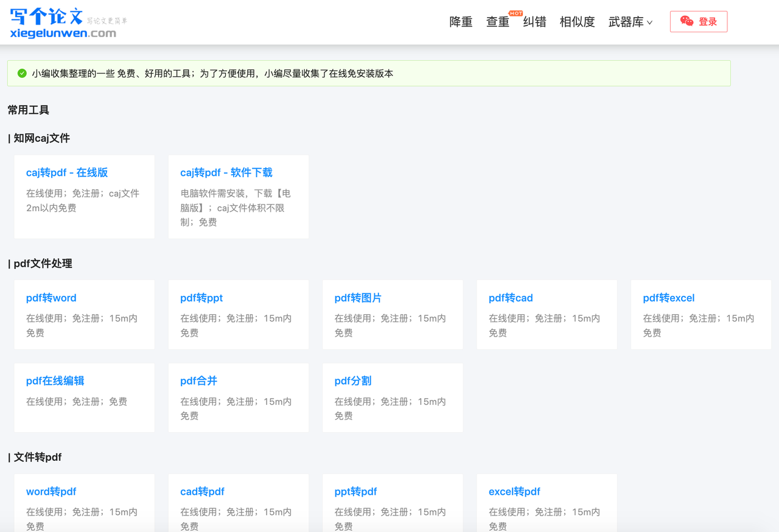Open the 相似度 page from navigation
The image size is (779, 532).
[576, 22]
